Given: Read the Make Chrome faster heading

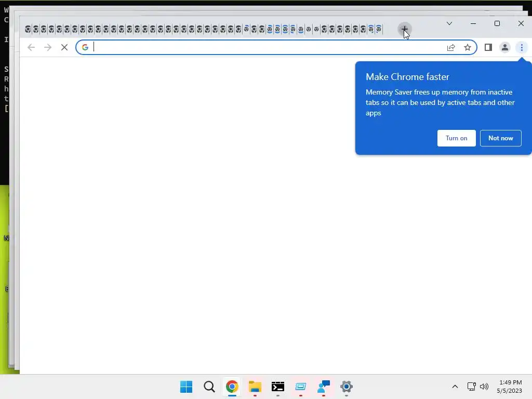Looking at the screenshot, I should [x=407, y=77].
